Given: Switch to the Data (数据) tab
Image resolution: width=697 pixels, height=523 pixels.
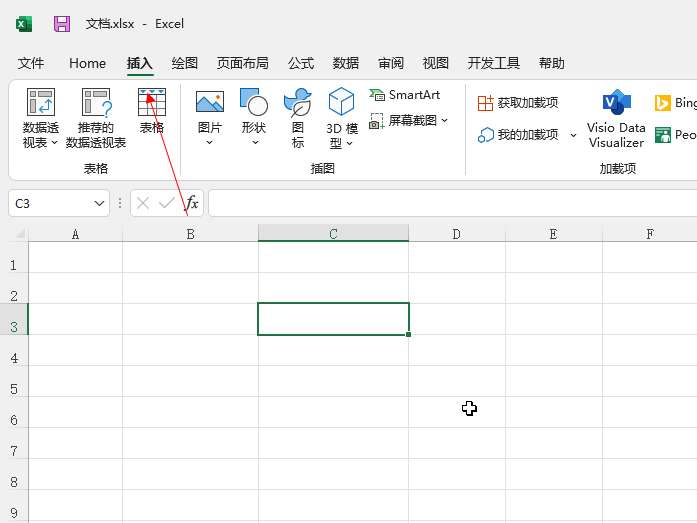Looking at the screenshot, I should tap(345, 63).
